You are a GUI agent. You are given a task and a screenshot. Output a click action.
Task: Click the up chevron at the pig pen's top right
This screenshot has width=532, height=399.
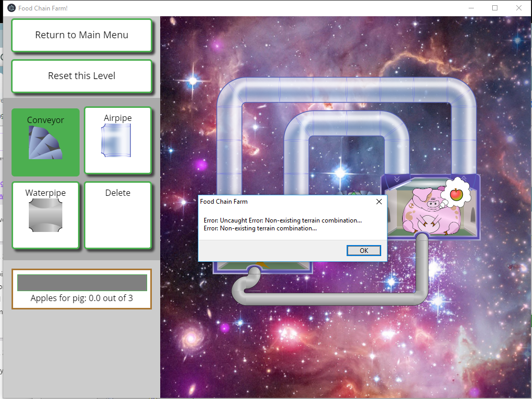(464, 179)
